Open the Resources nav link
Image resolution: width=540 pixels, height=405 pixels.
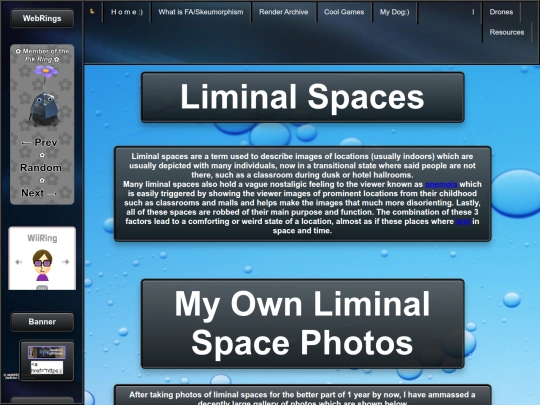click(507, 32)
